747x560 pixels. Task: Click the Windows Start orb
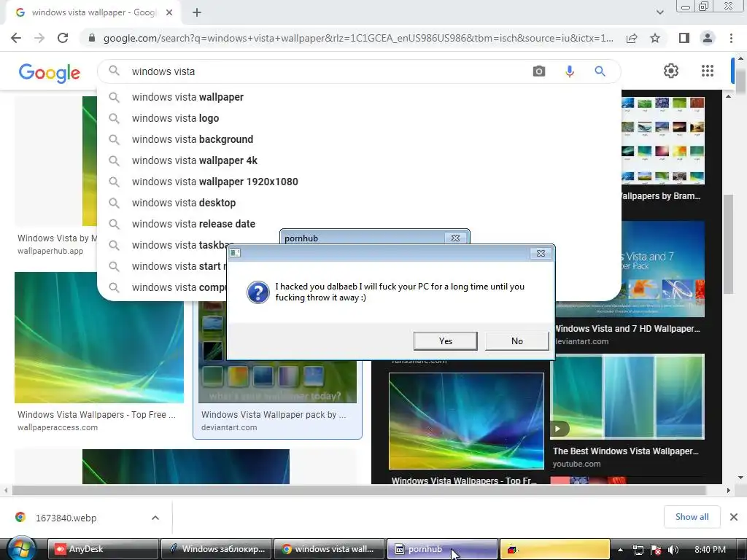21,548
